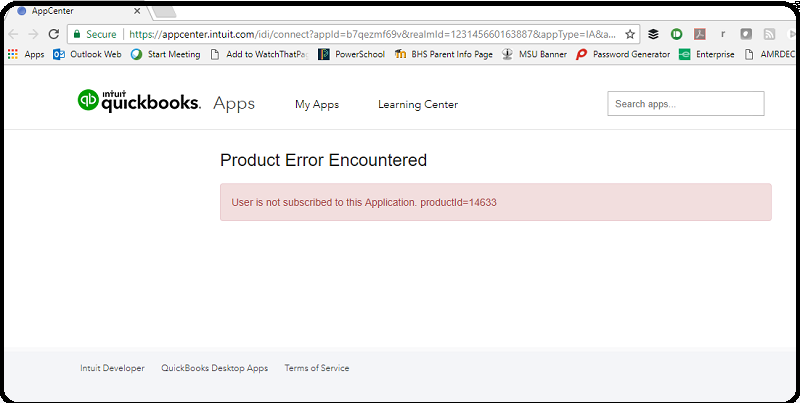Focus the Search apps input field
This screenshot has height=403, width=800.
coord(686,104)
